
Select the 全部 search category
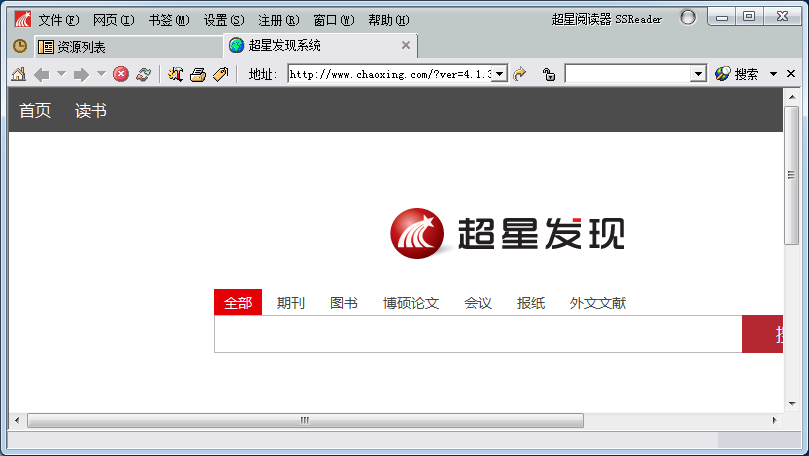pyautogui.click(x=238, y=302)
